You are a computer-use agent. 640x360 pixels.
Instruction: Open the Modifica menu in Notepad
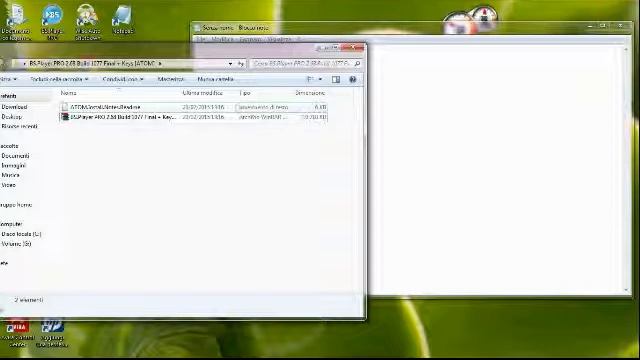coord(222,40)
